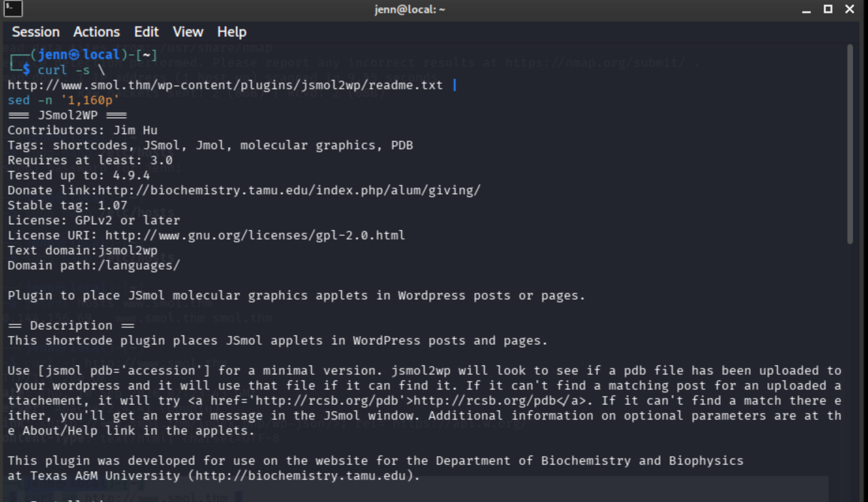Open the Actions menu

pos(96,32)
